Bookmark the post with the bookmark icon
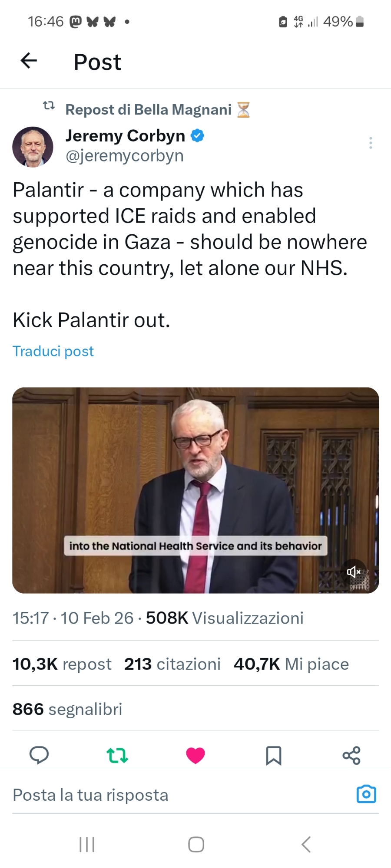Viewport: 391px width, 868px height. (x=273, y=755)
